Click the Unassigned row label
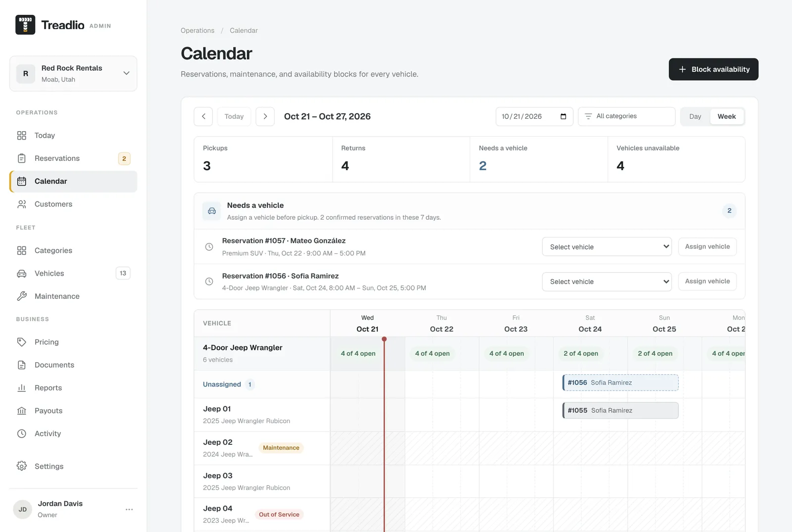 pos(222,385)
